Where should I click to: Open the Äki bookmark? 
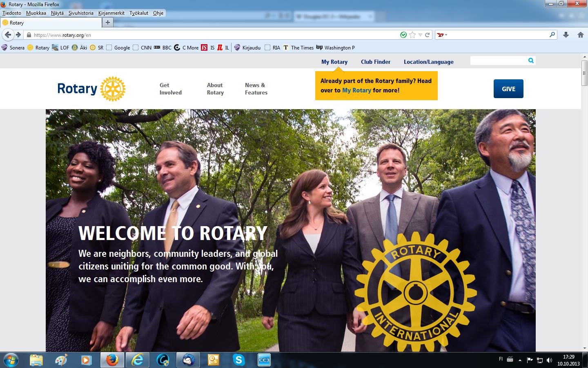(80, 47)
